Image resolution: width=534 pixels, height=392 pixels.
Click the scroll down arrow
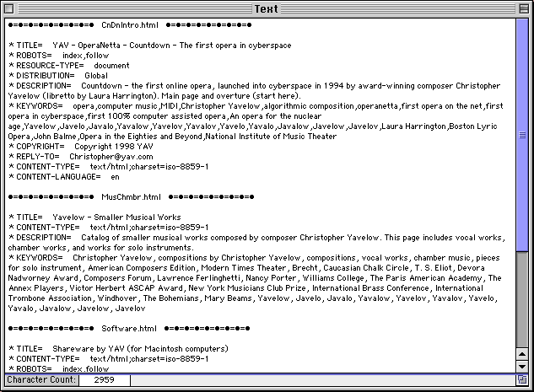pyautogui.click(x=522, y=367)
